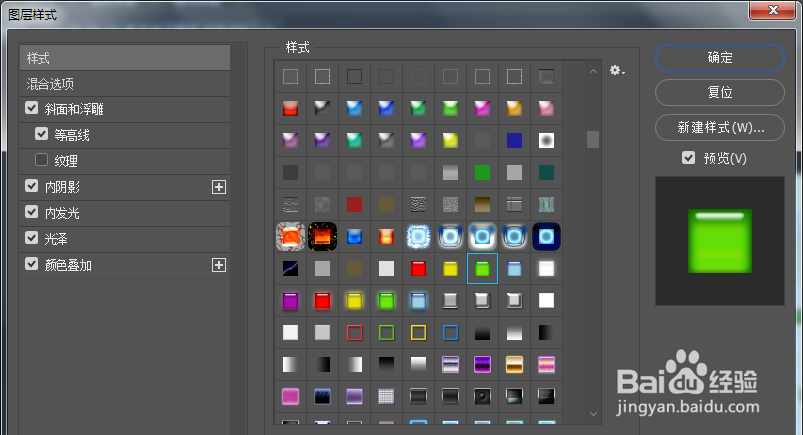Viewport: 803px width, 435px height.
Task: Toggle the Satin (光泽) checkbox
Action: [32, 238]
